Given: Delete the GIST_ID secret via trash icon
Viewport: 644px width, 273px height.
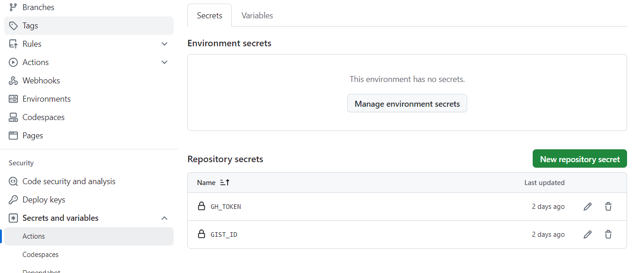Looking at the screenshot, I should (608, 235).
